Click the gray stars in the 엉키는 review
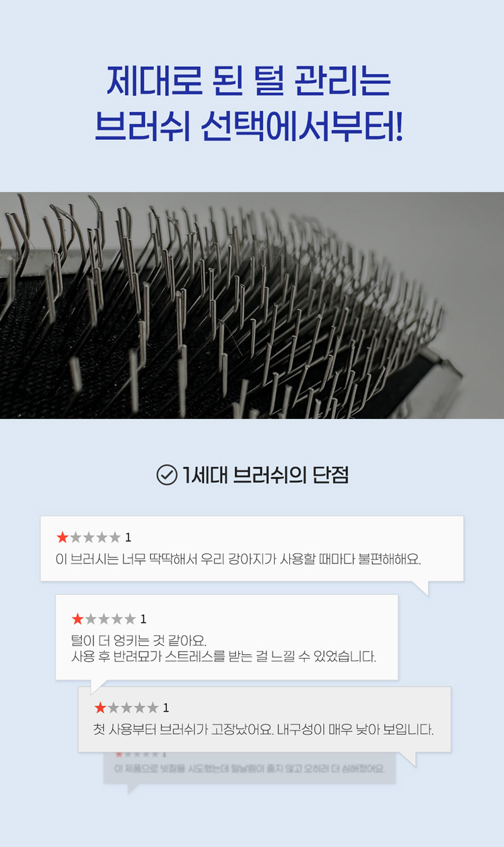Image resolution: width=504 pixels, height=847 pixels. coord(110,619)
